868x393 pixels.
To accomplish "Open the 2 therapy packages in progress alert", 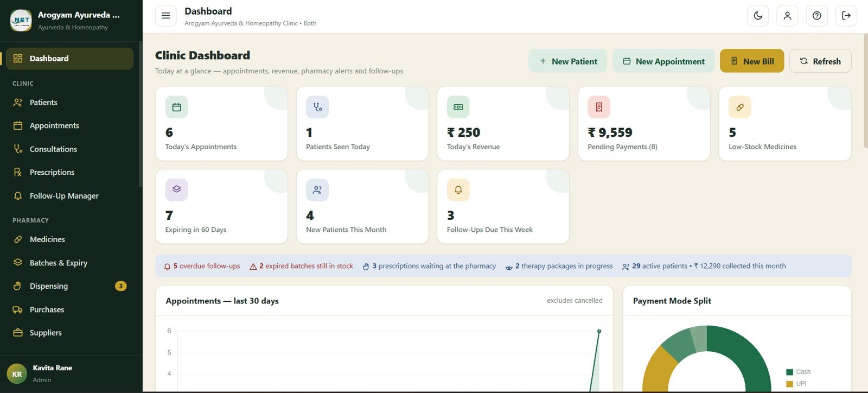I will click(x=559, y=266).
